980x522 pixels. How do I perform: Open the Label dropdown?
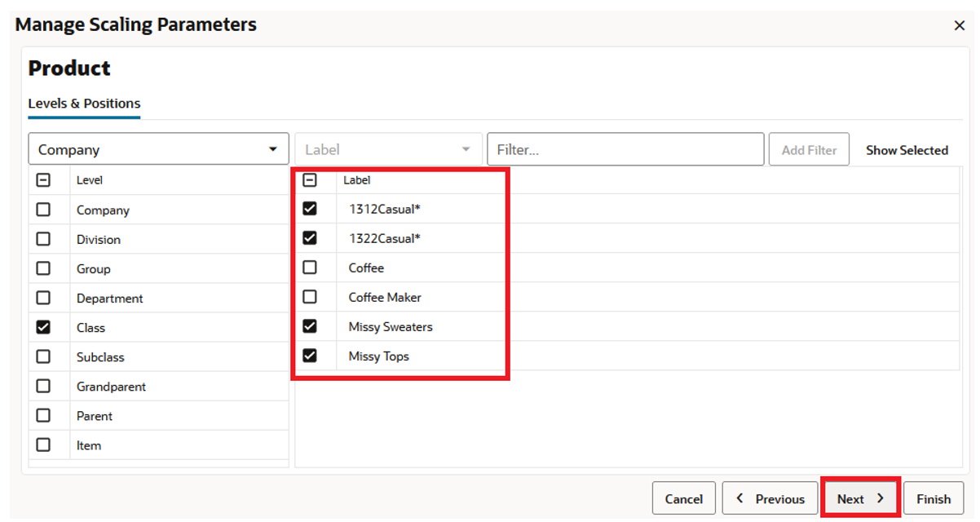click(x=466, y=148)
